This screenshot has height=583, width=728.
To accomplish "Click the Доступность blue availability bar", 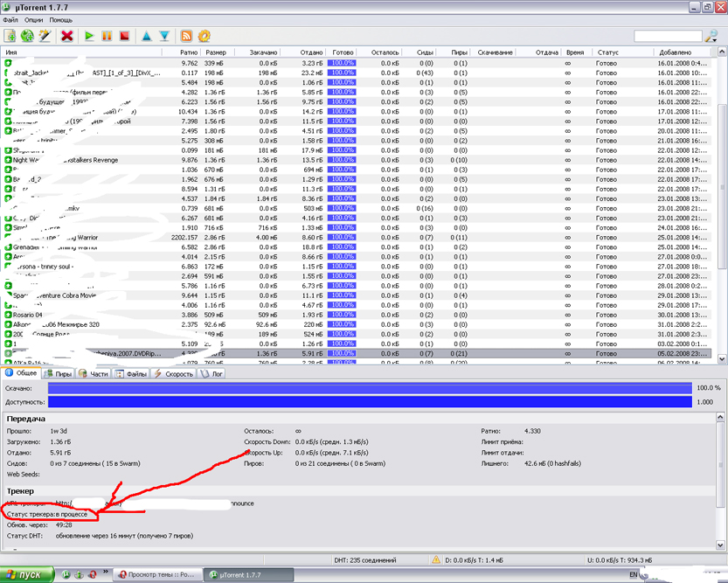I will point(370,402).
